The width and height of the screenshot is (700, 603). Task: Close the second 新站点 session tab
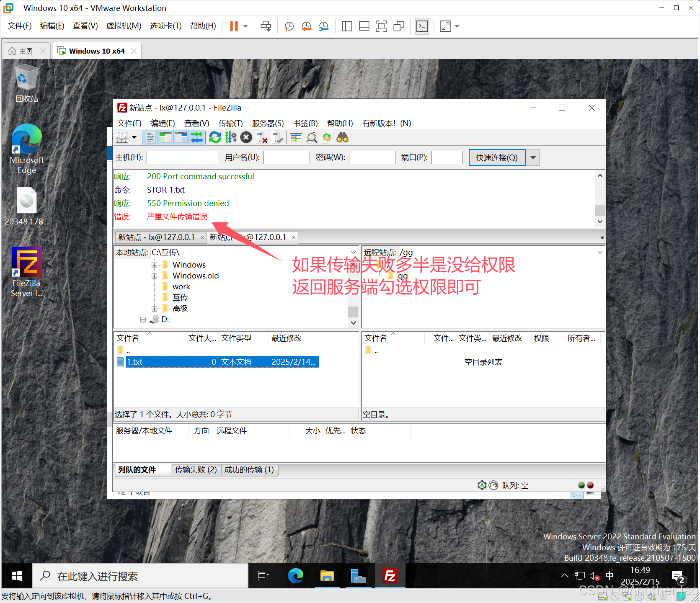[294, 237]
